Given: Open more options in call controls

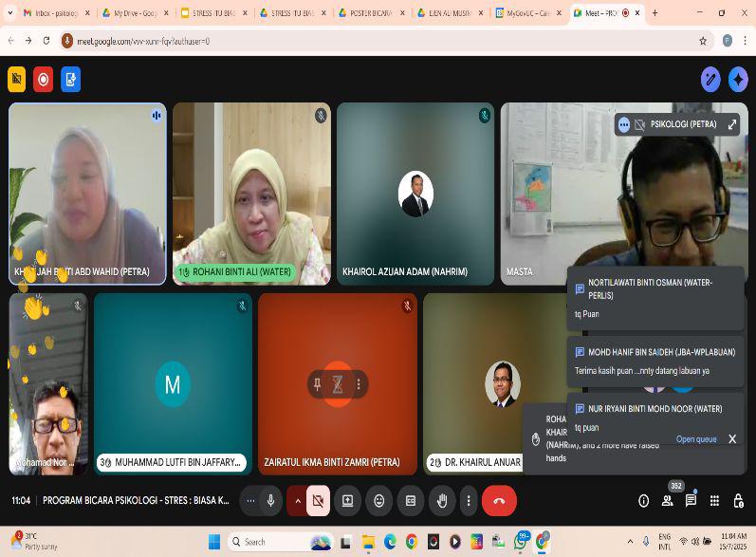Looking at the screenshot, I should click(468, 500).
